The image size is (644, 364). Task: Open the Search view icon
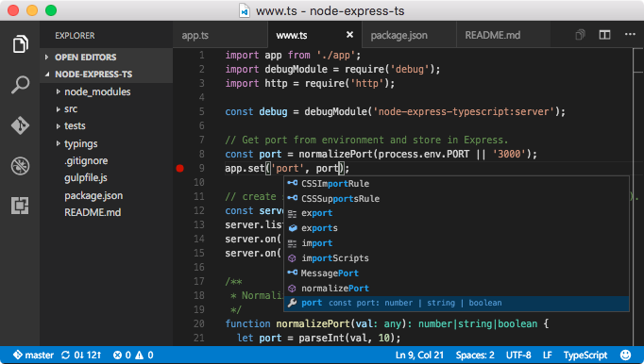pos(20,85)
